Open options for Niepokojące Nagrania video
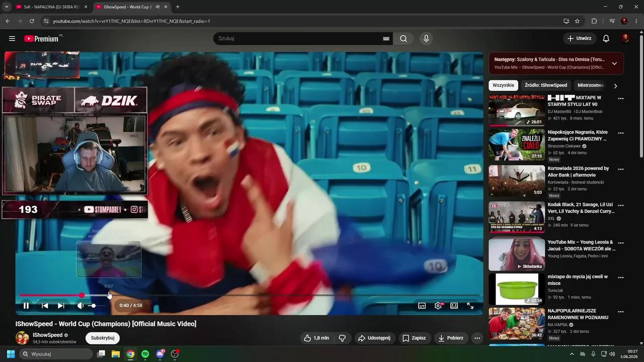 621,133
